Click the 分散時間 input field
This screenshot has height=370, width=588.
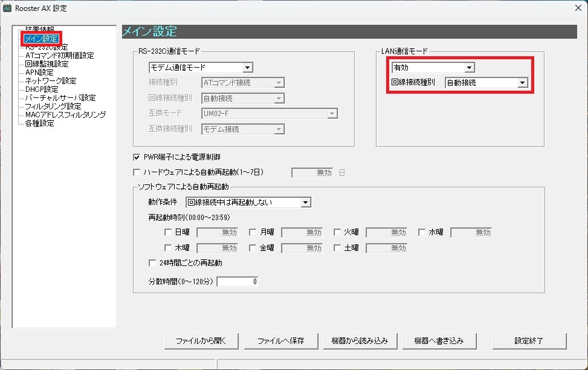pos(237,282)
